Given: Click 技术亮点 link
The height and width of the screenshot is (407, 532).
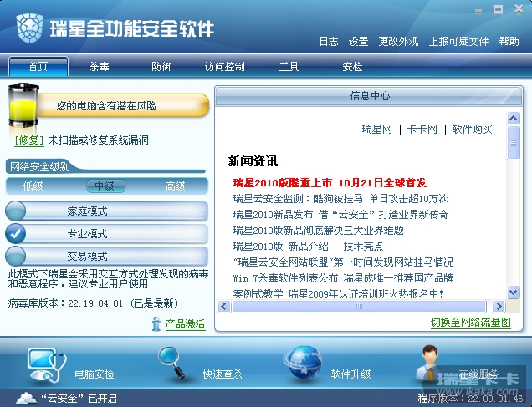Looking at the screenshot, I should coord(363,247).
